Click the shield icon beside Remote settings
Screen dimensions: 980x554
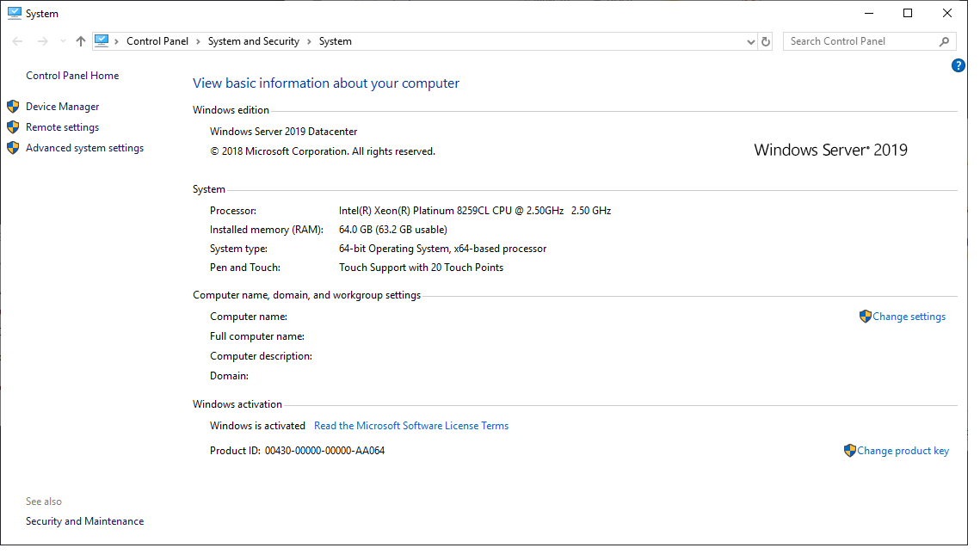[13, 127]
